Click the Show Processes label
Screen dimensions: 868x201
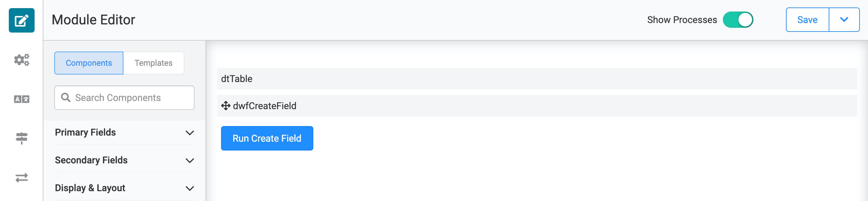click(x=682, y=20)
